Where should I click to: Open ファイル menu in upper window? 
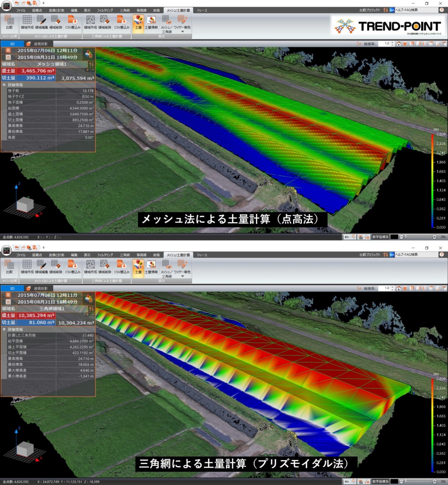pyautogui.click(x=21, y=10)
